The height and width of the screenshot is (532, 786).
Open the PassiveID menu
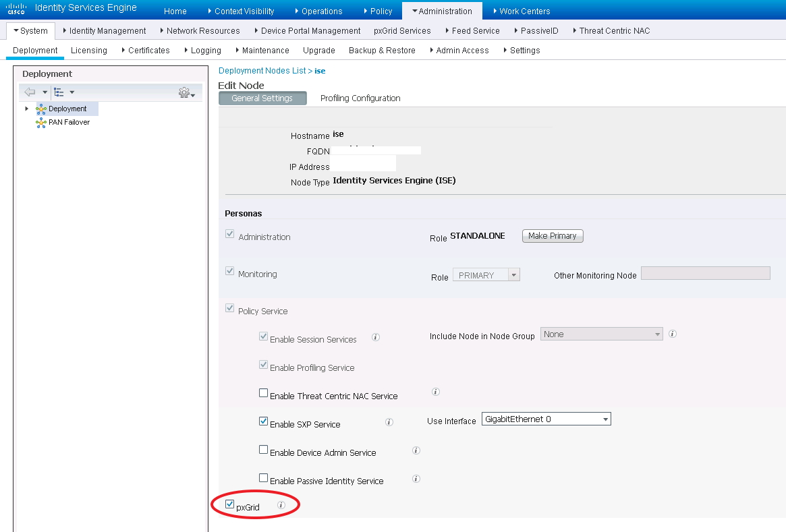536,30
